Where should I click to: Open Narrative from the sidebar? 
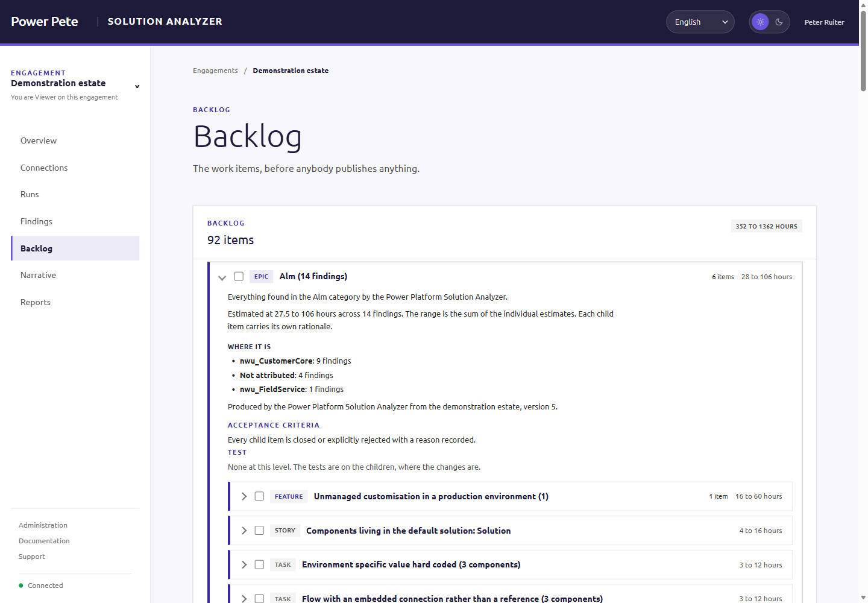point(75,275)
